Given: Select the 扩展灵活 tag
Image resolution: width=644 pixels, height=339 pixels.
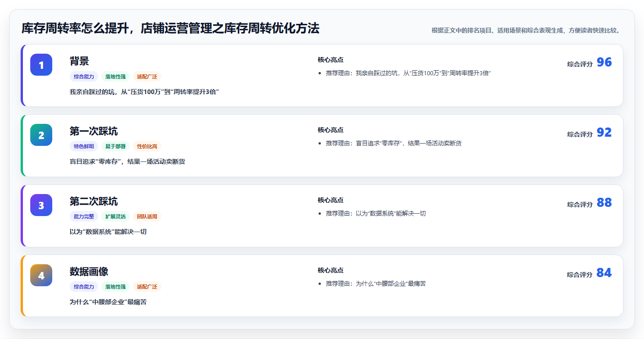Looking at the screenshot, I should point(116,217).
